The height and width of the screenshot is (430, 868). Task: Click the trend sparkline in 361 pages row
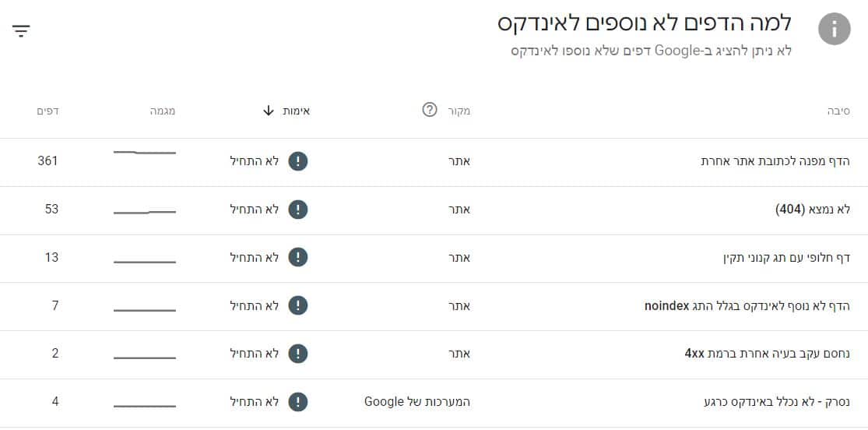[x=145, y=153]
